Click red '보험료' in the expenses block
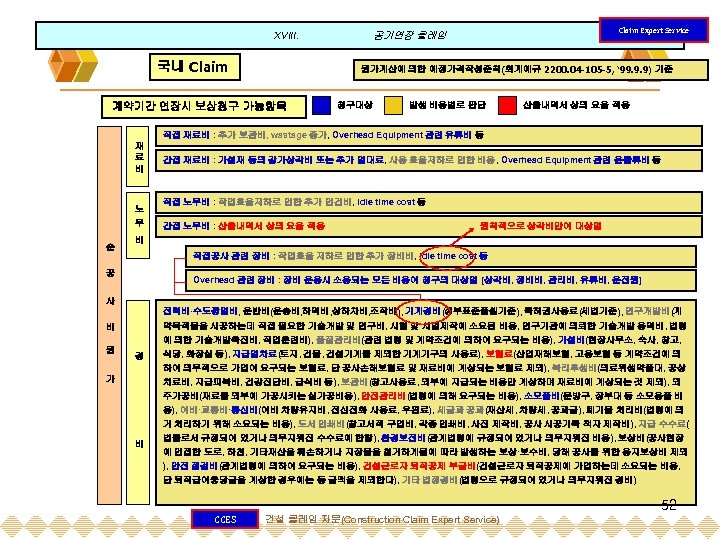The width and height of the screenshot is (720, 540). coord(499,354)
